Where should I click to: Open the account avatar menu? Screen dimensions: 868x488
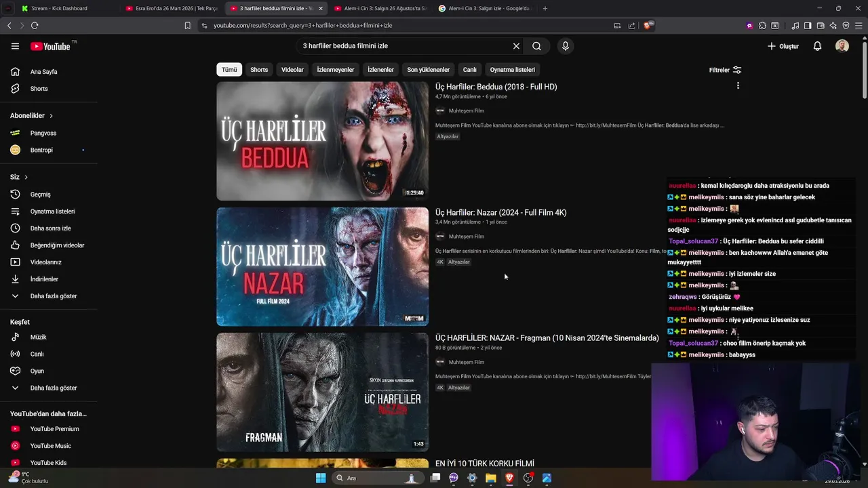pyautogui.click(x=842, y=46)
